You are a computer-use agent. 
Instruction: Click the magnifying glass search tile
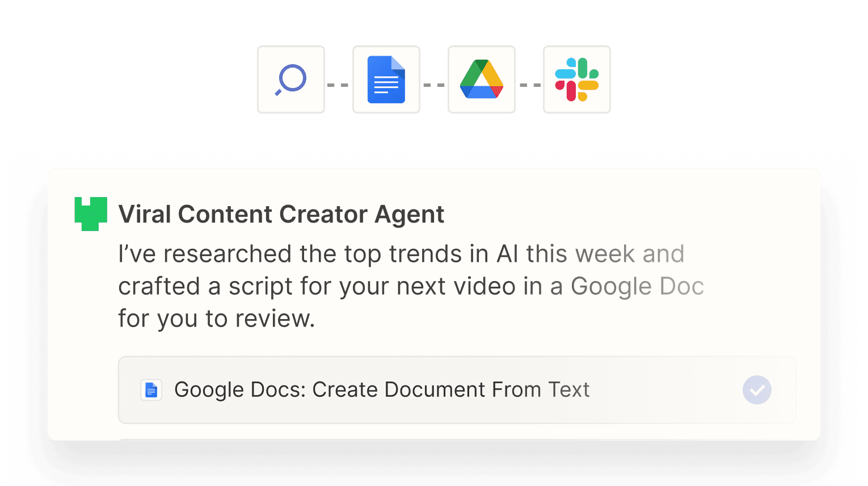[291, 79]
